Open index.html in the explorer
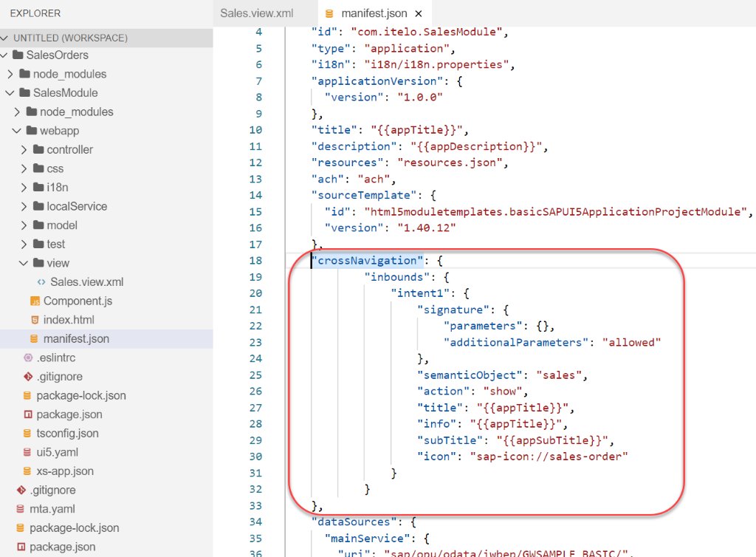756x557 pixels. pyautogui.click(x=69, y=320)
